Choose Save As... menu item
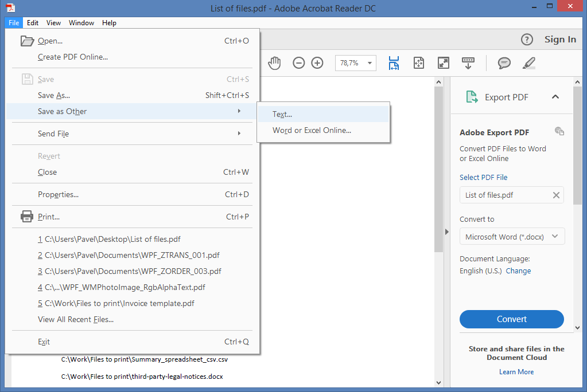The height and width of the screenshot is (392, 587). pyautogui.click(x=130, y=95)
